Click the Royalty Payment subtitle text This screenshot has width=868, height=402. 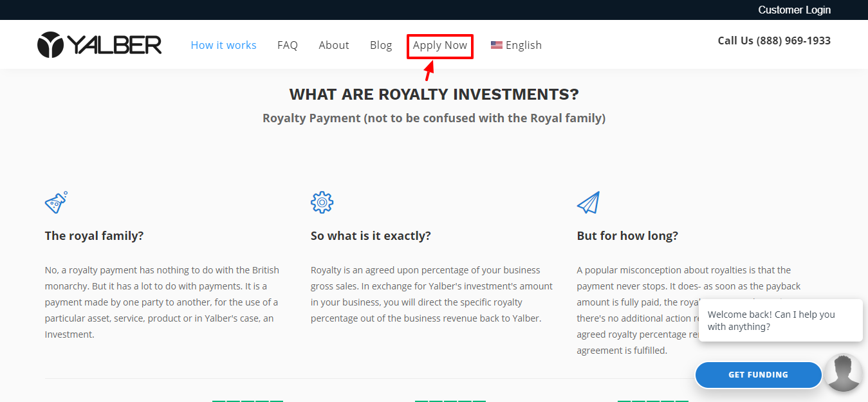click(434, 118)
